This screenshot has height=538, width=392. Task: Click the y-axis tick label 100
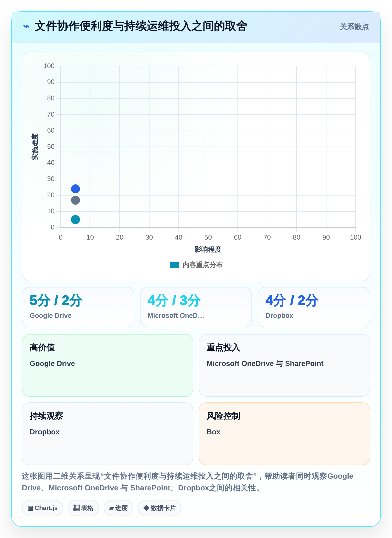49,66
